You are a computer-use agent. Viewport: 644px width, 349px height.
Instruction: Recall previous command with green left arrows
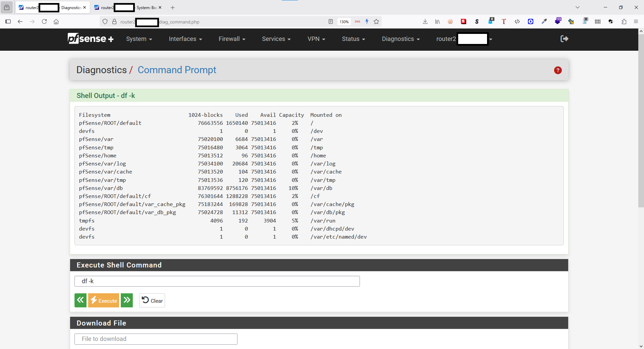[x=80, y=300]
